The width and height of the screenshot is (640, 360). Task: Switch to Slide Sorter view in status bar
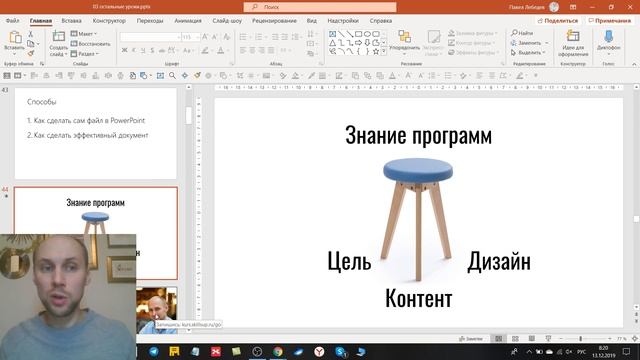pyautogui.click(x=515, y=339)
